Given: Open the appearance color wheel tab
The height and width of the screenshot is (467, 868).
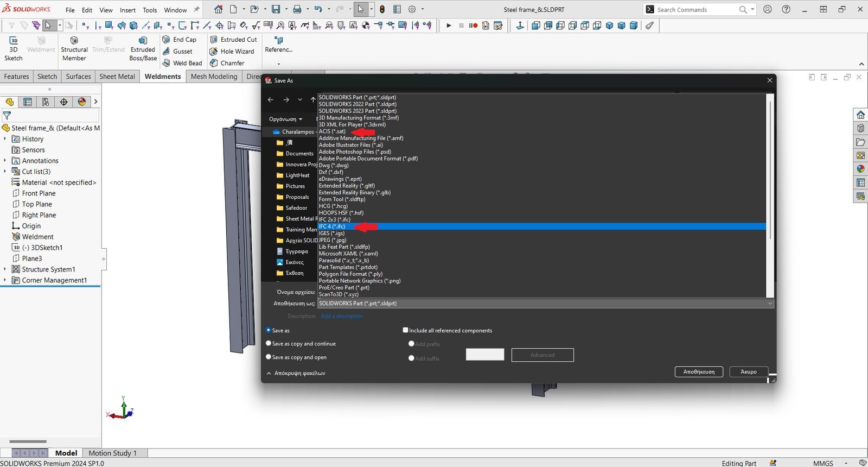Looking at the screenshot, I should click(82, 102).
